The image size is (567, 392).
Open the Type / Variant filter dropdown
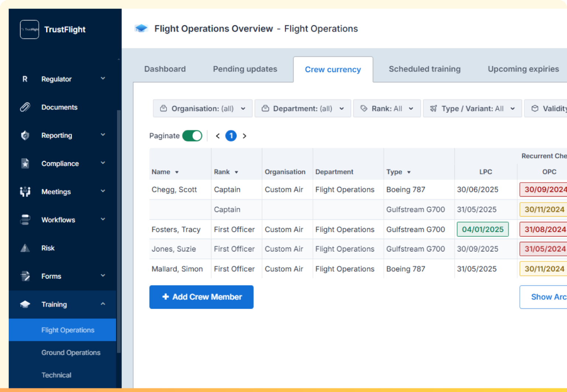click(x=472, y=108)
